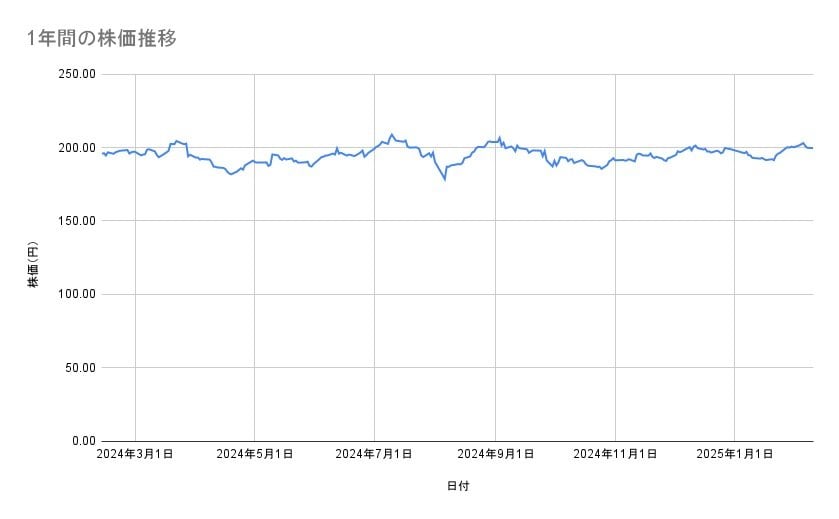839x519 pixels.
Task: Select the 2025年1月1日 x-axis label
Action: coord(735,454)
